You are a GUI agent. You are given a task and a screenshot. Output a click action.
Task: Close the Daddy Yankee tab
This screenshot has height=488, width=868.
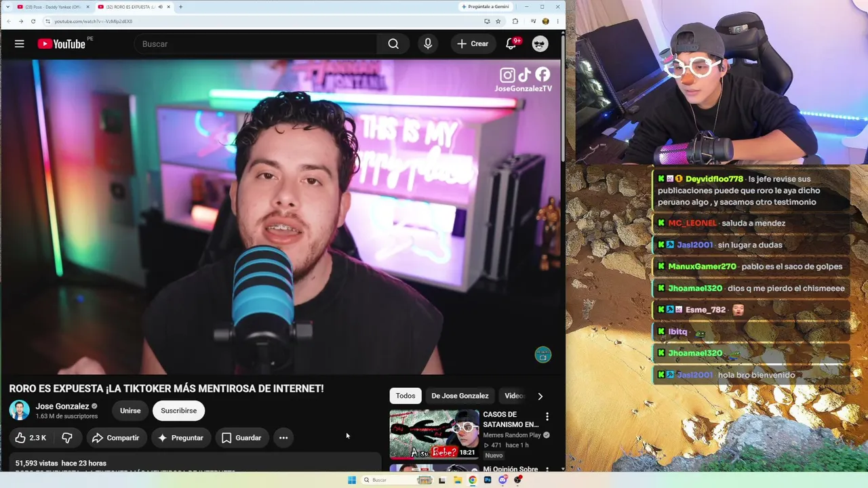pos(87,7)
